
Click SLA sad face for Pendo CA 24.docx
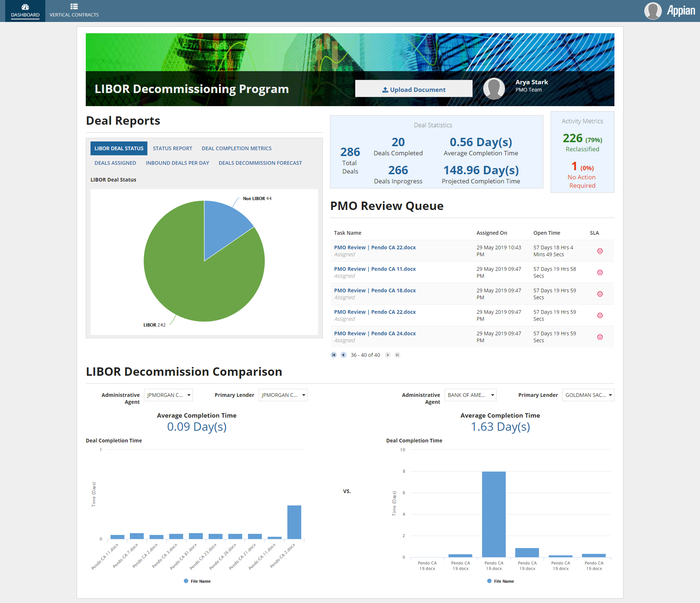point(600,337)
